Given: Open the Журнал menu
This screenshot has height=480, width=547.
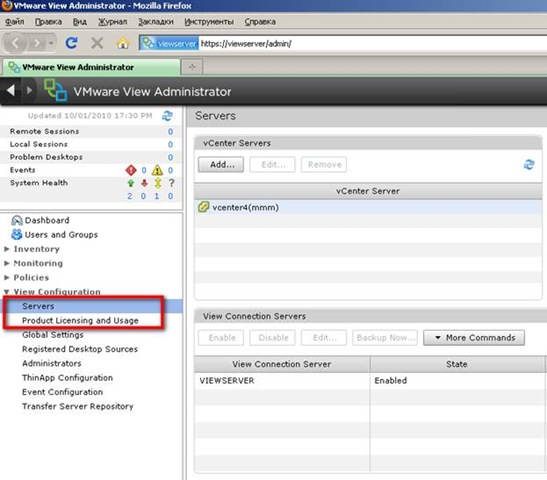Looking at the screenshot, I should pos(112,22).
